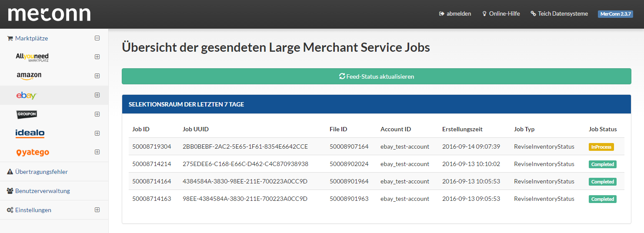Click the sign-out icon beside abmelden

click(x=442, y=14)
